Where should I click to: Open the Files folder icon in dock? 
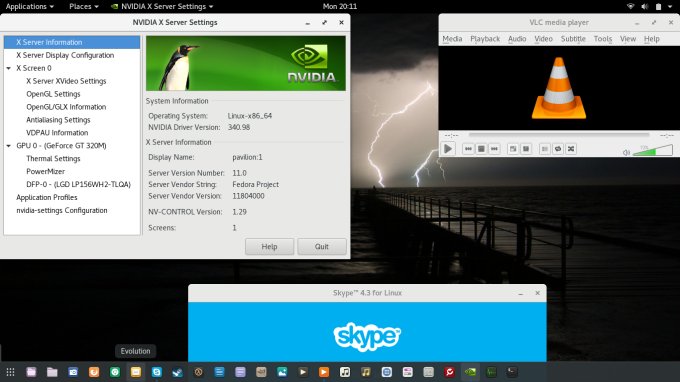pyautogui.click(x=52, y=372)
